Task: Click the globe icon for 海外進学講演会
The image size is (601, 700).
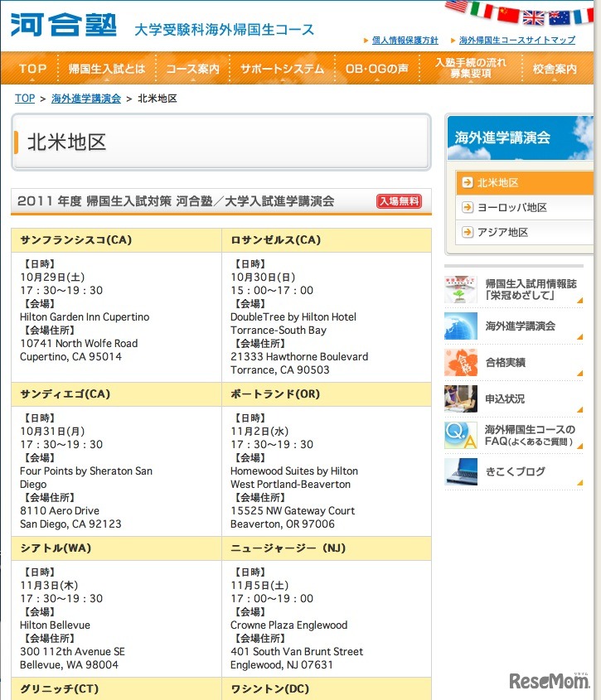Action: (461, 326)
